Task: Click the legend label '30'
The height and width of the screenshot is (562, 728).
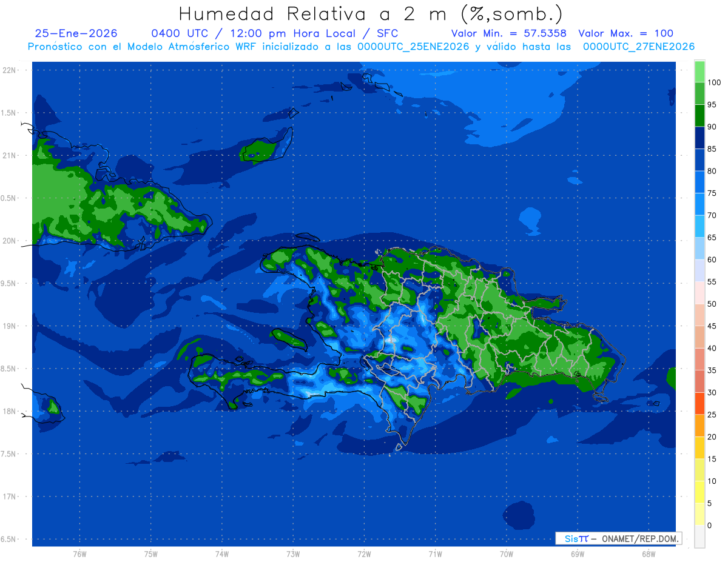Action: coord(712,392)
